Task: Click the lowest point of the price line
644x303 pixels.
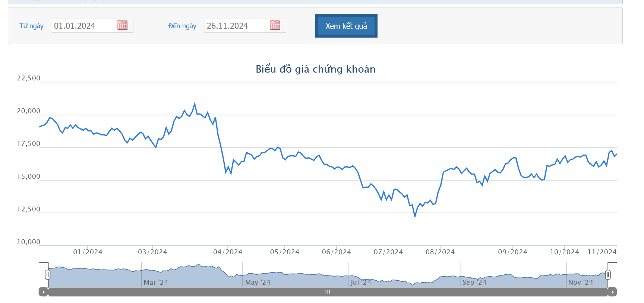Action: [x=415, y=216]
